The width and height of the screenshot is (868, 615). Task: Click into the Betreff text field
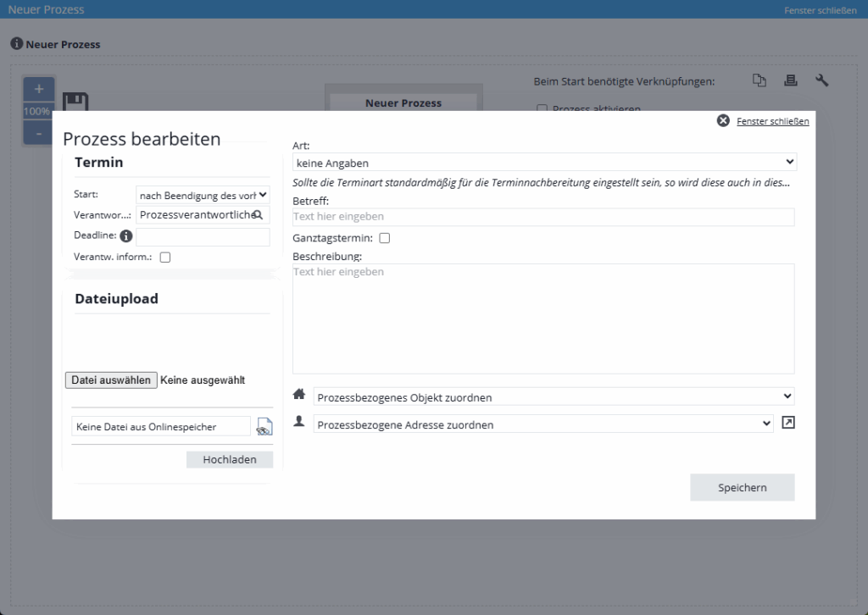tap(543, 217)
